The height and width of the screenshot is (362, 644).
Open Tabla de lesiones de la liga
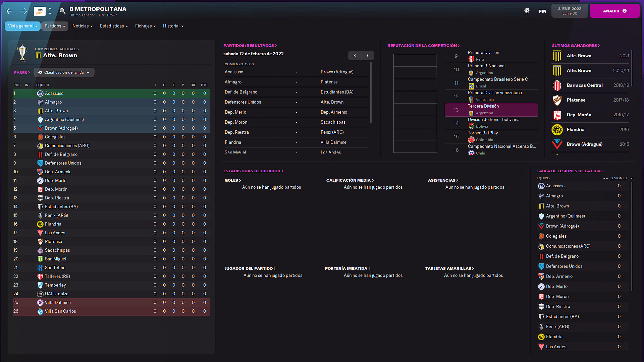tap(570, 171)
